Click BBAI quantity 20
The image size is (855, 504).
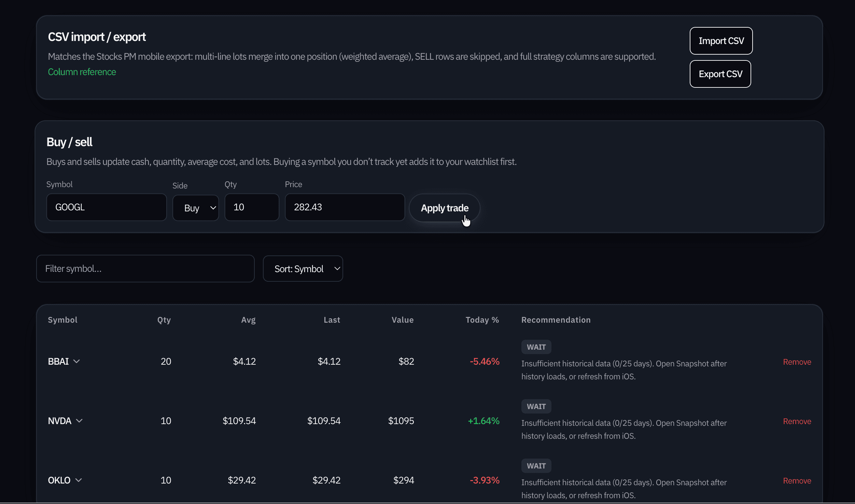166,361
